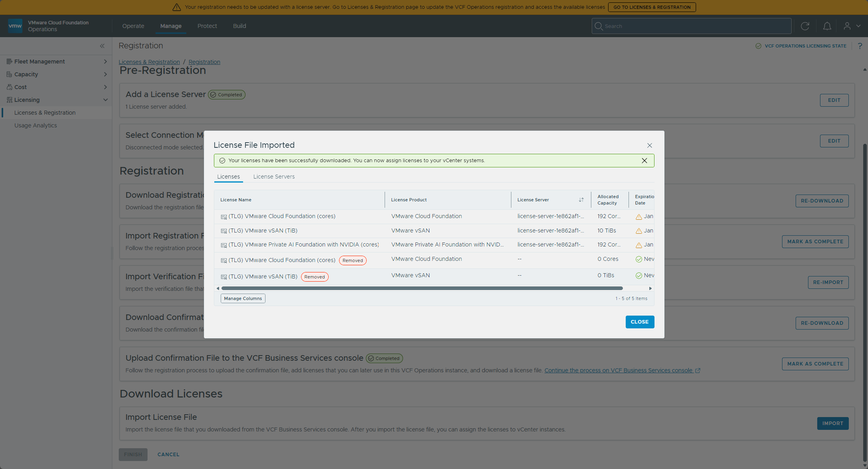Click the Removed badge on Cloud Foundation row
Viewport: 868px width, 469px height.
pyautogui.click(x=353, y=260)
